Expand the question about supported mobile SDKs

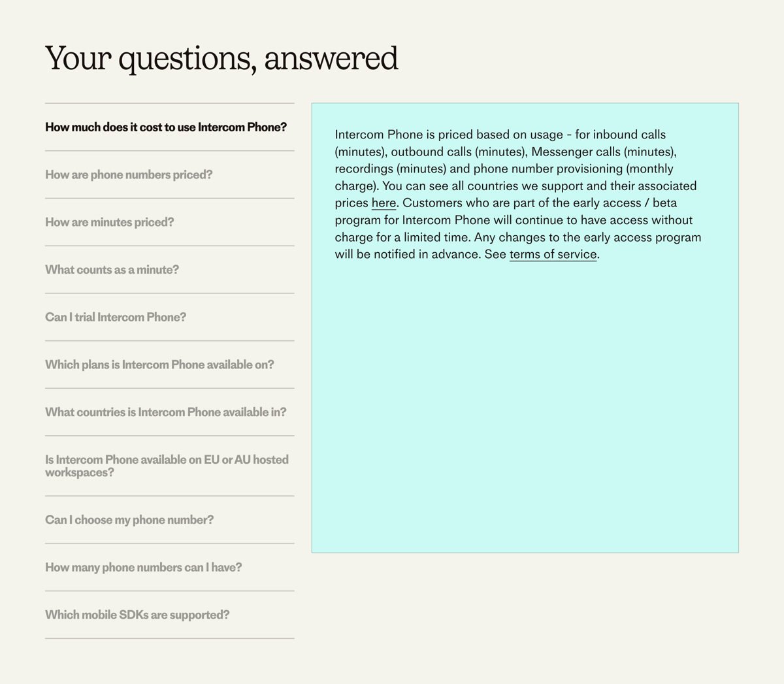click(x=137, y=615)
